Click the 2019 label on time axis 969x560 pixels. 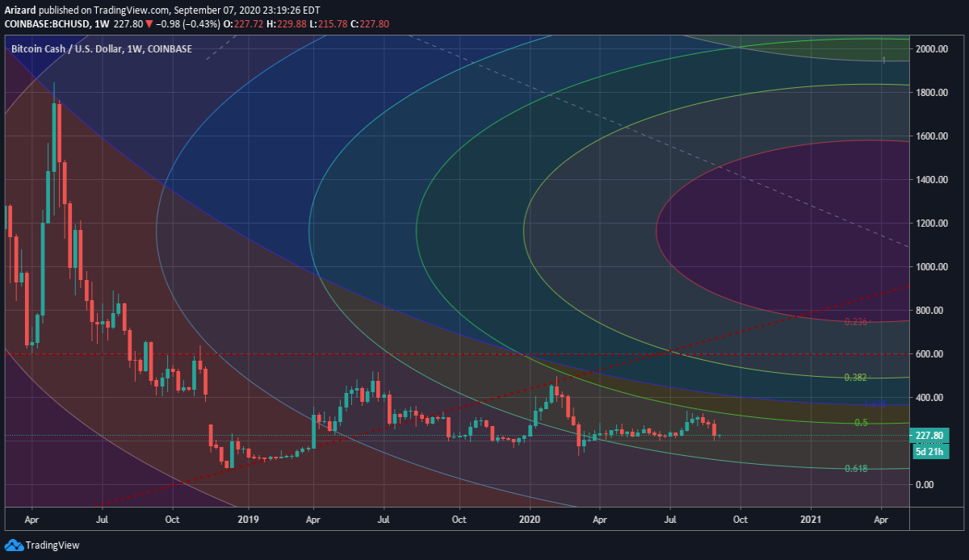coord(247,521)
